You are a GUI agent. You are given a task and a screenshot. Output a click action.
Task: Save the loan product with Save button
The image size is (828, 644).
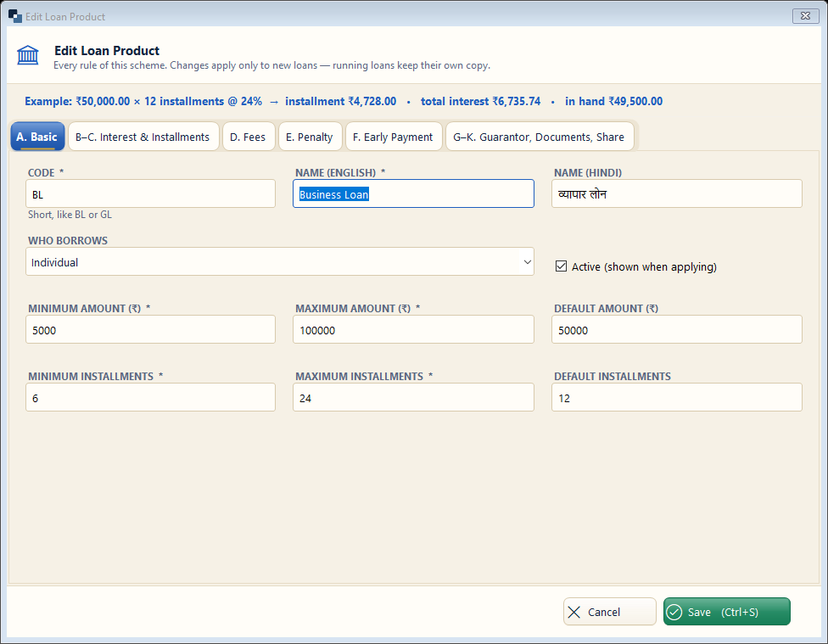[x=726, y=611]
